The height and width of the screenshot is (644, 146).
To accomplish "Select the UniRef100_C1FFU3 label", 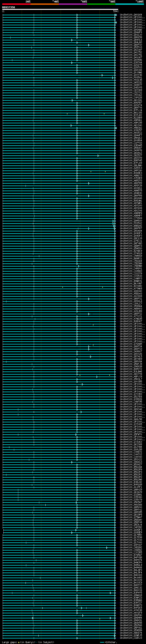I will (131, 143).
